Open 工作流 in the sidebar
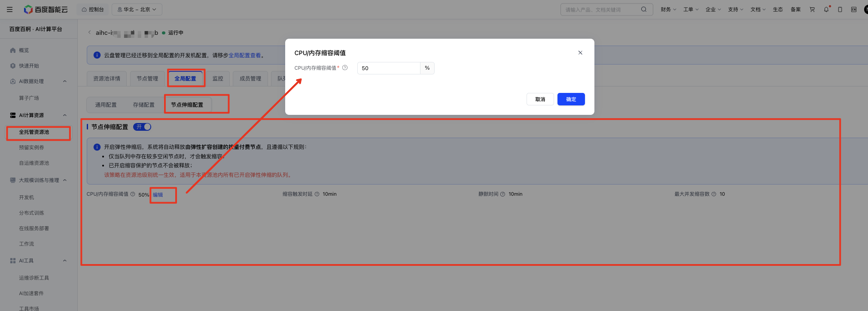This screenshot has height=311, width=868. [x=26, y=244]
